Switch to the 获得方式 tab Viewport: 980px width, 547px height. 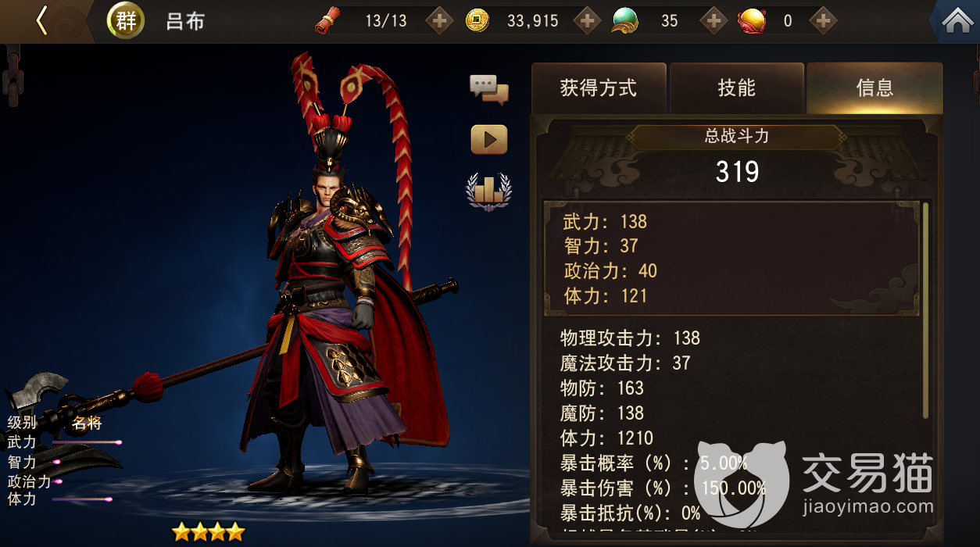(599, 88)
